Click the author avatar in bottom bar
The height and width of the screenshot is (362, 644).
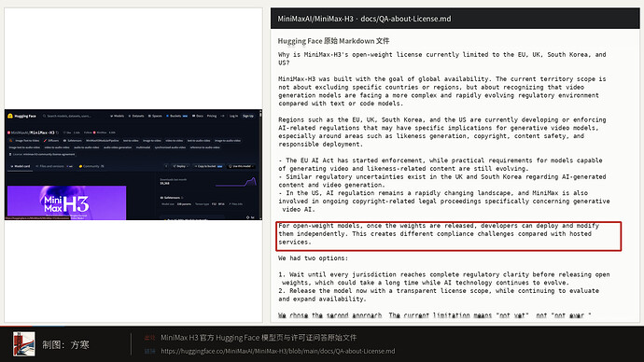(24, 343)
